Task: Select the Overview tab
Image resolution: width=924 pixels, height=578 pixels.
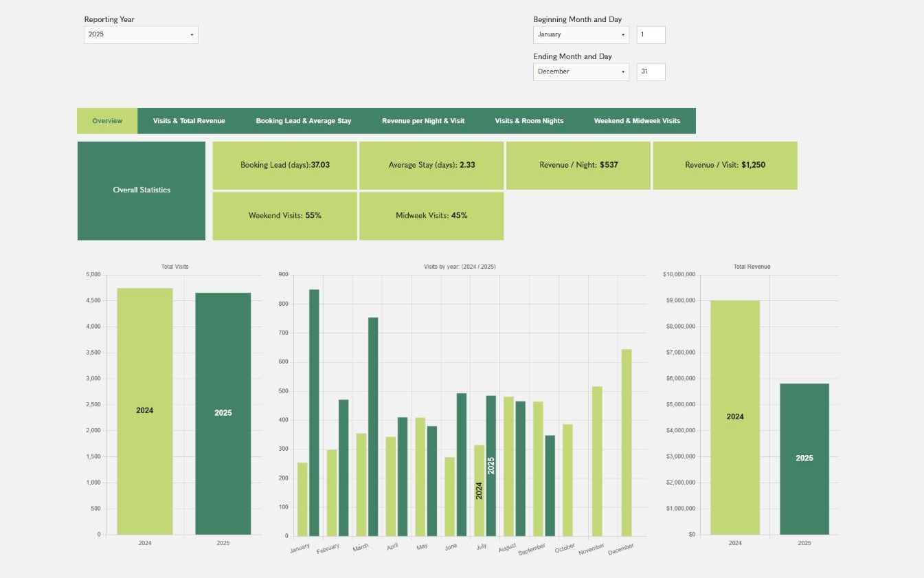Action: 107,121
